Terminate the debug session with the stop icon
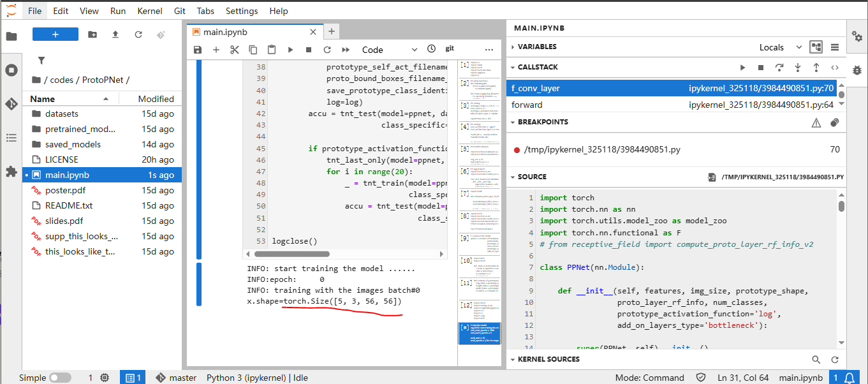 [x=760, y=67]
